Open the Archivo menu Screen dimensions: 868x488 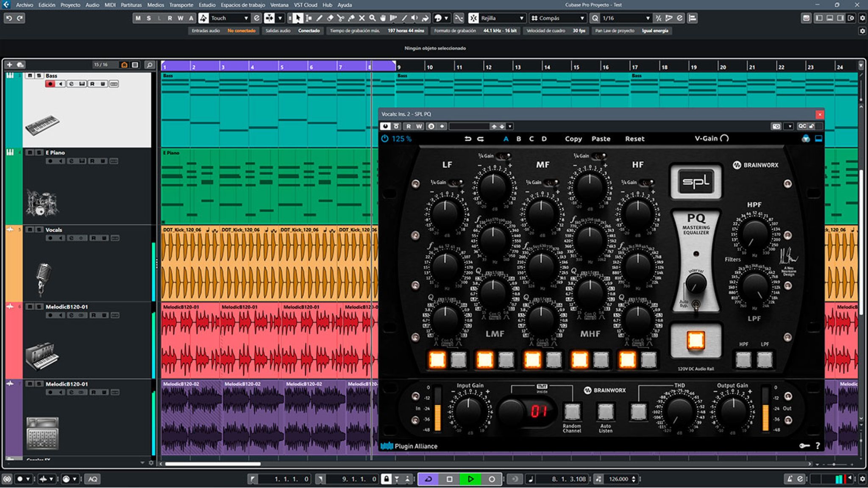coord(25,5)
